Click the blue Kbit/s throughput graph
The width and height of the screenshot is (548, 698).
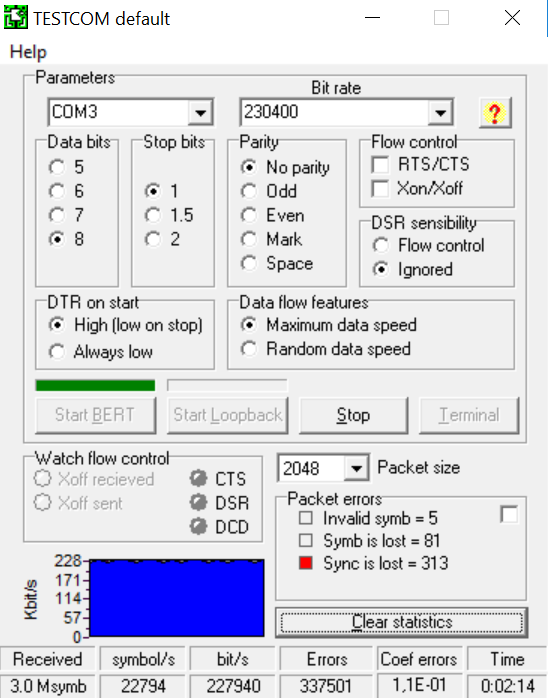[177, 597]
